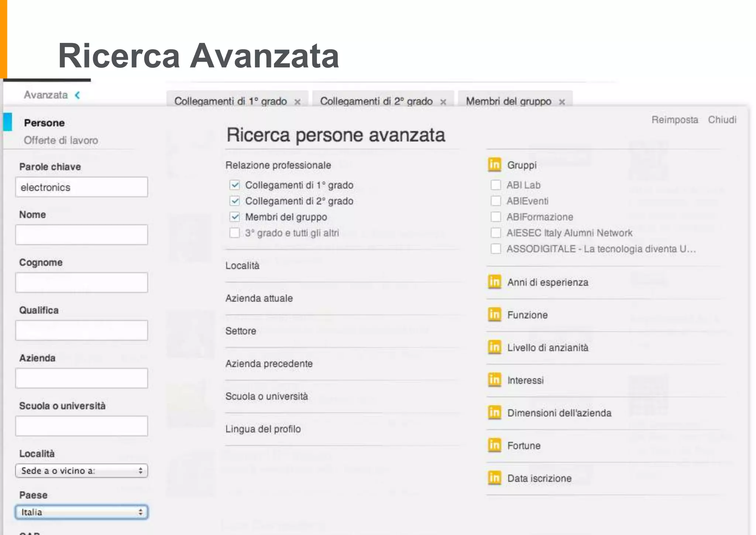
Task: Expand the Settore filter section
Action: 241,331
